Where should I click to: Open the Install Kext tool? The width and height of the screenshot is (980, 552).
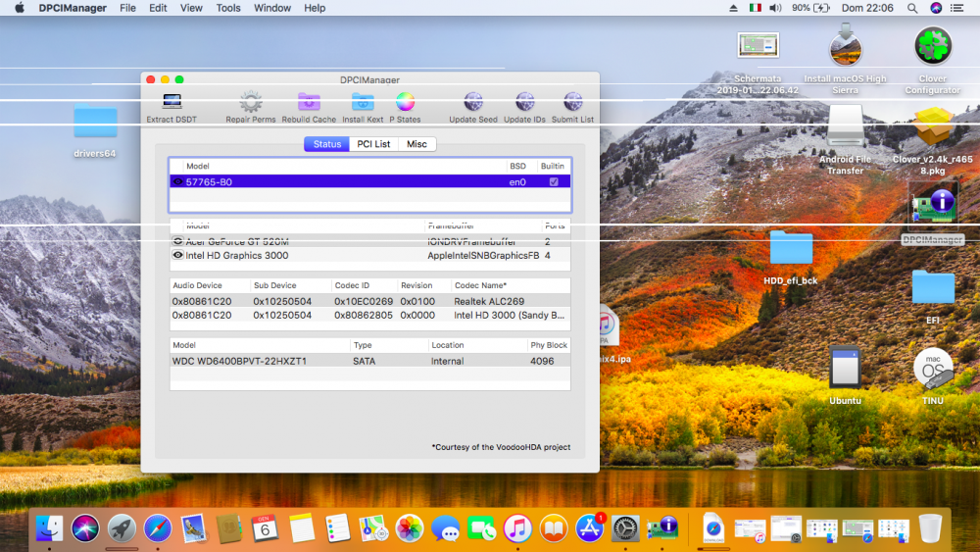coord(363,102)
